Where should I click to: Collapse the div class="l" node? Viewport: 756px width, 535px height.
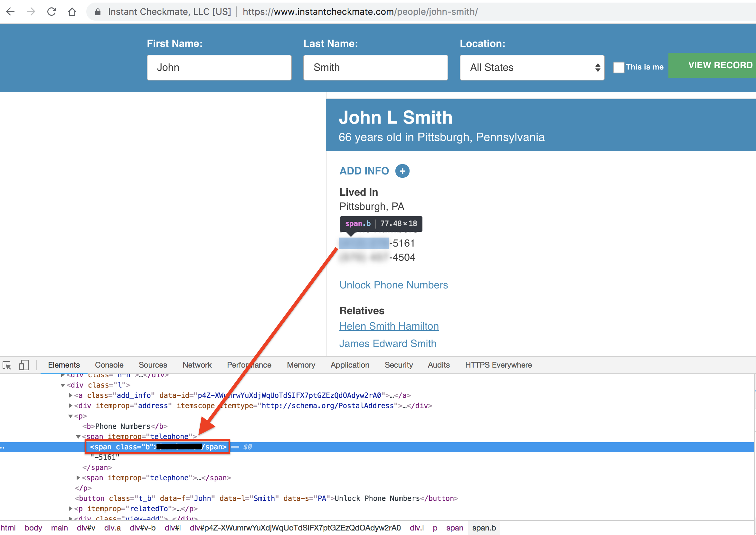[62, 385]
